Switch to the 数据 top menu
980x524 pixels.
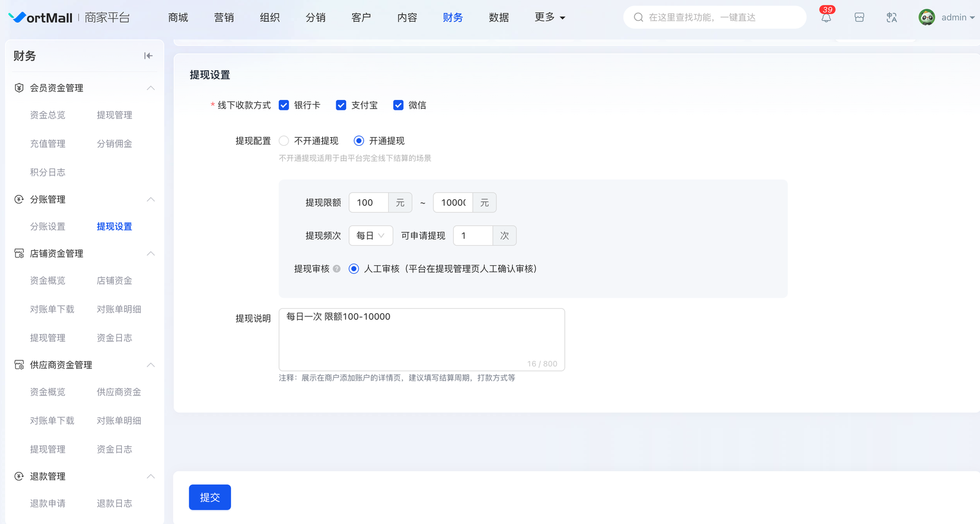click(499, 17)
